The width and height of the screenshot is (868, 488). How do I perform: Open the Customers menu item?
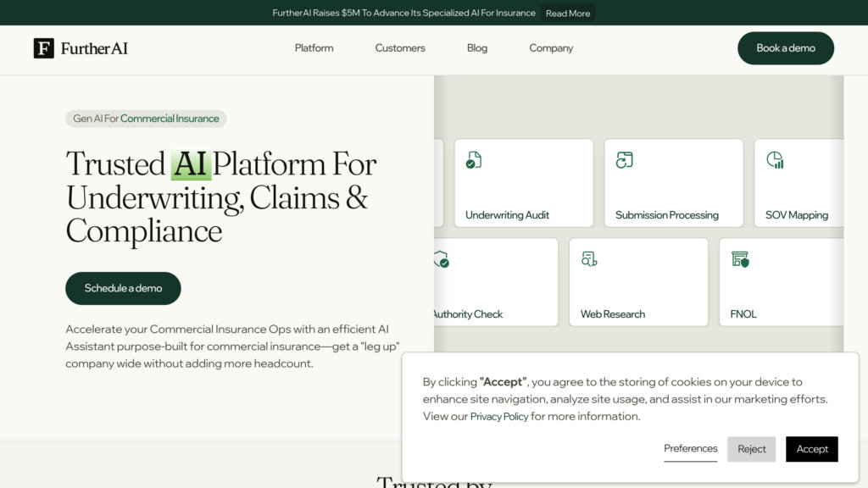(400, 48)
